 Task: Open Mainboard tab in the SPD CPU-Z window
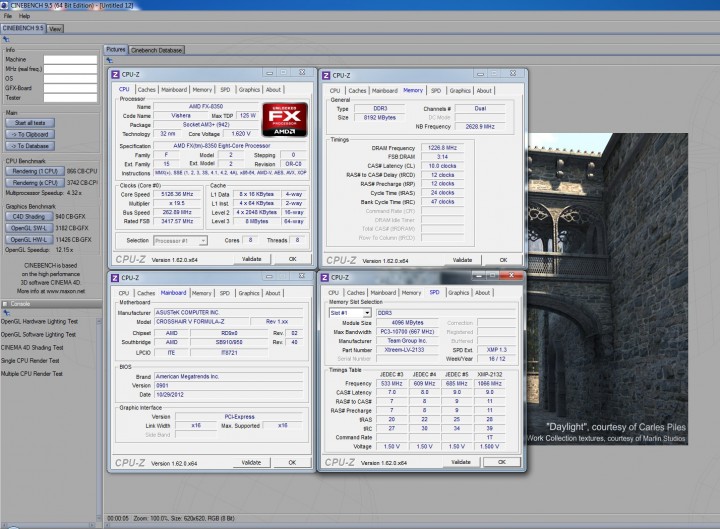coord(383,293)
